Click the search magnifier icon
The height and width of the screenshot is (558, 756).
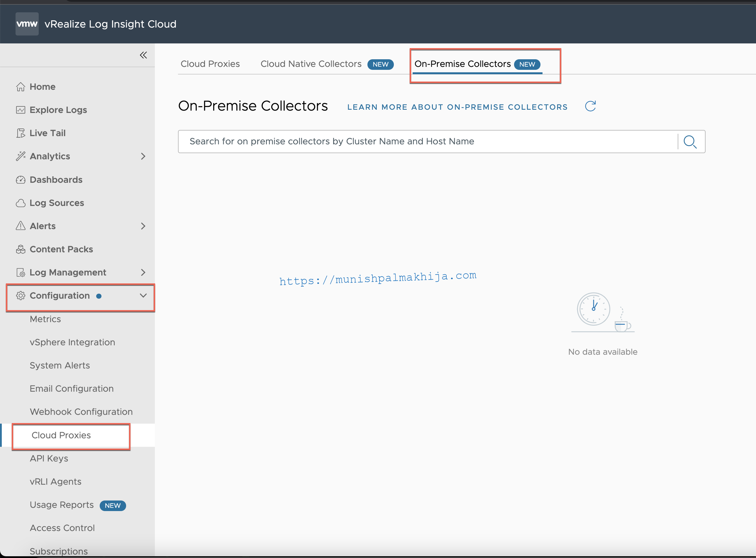click(690, 142)
